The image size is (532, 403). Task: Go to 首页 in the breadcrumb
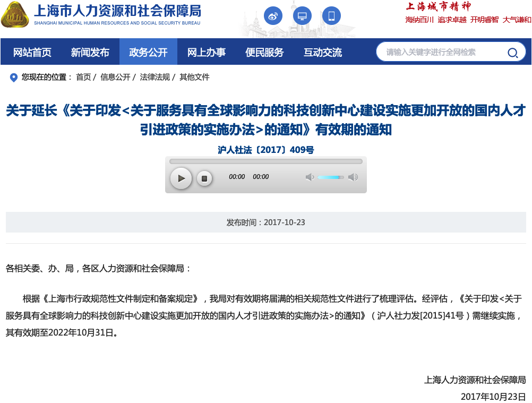click(x=83, y=77)
